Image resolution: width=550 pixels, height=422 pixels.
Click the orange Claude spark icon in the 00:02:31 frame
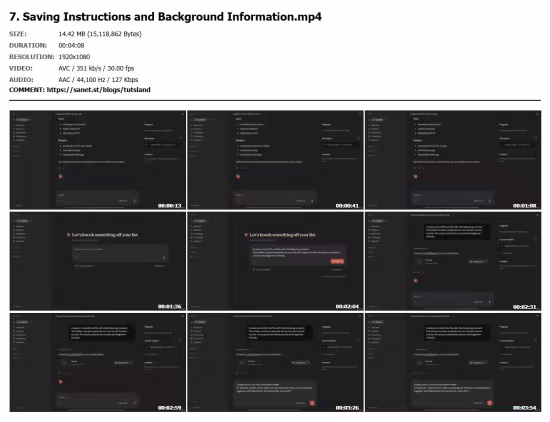coord(416,281)
